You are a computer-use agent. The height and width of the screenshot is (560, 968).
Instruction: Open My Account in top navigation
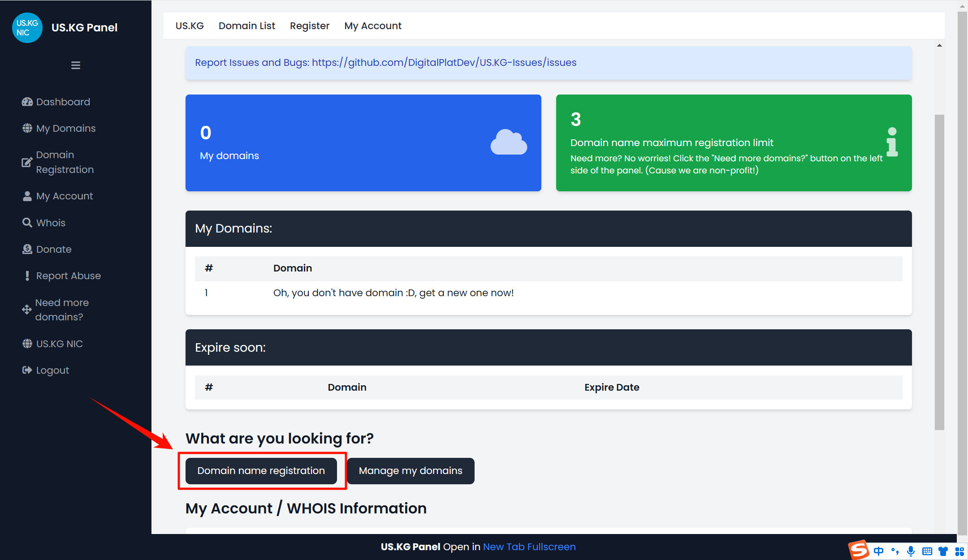pos(373,26)
